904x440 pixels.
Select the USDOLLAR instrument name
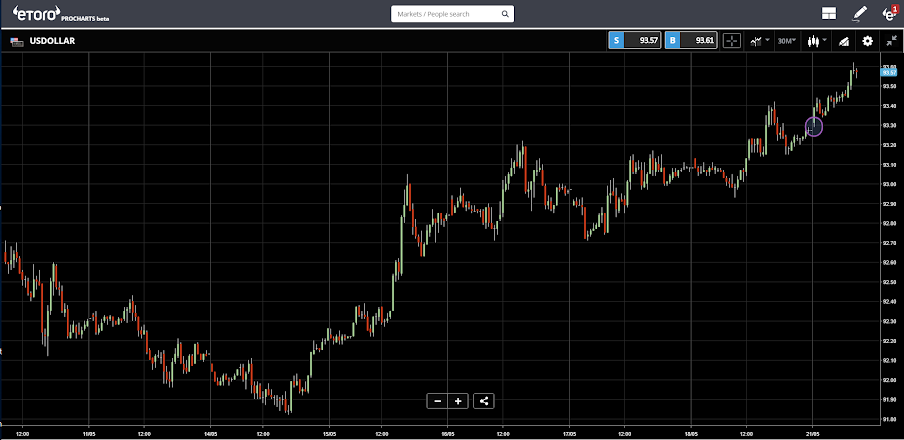52,41
